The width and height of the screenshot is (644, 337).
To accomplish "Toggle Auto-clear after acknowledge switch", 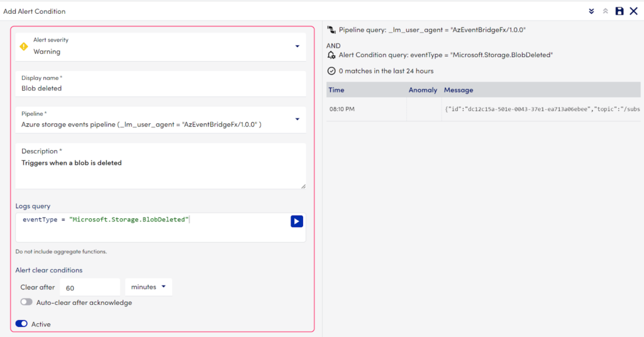I will click(26, 302).
